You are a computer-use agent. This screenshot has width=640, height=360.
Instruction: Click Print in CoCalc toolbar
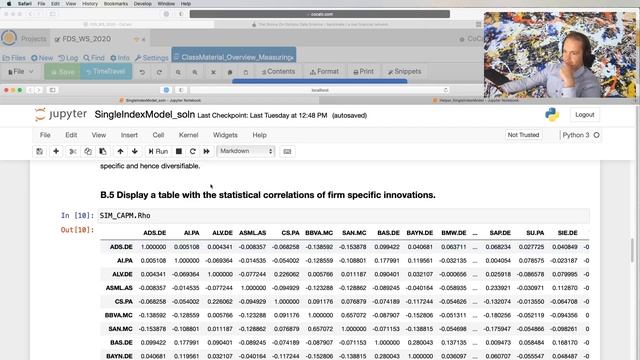pyautogui.click(x=363, y=72)
